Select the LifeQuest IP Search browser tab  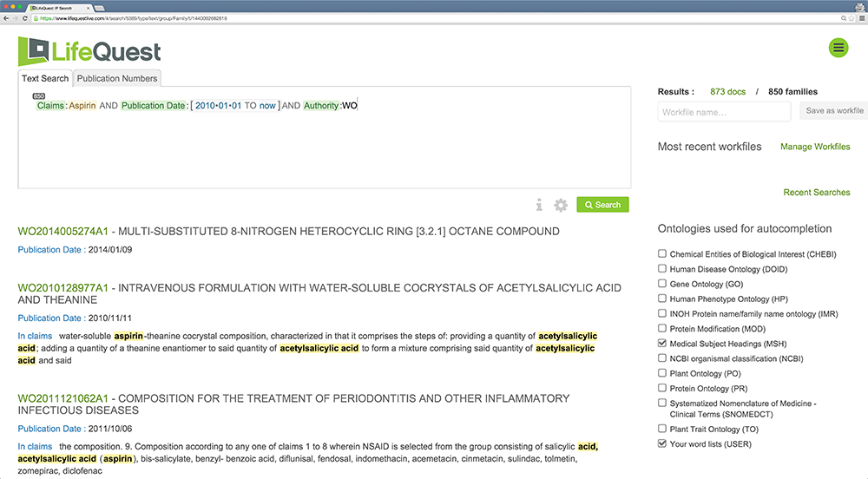click(60, 8)
